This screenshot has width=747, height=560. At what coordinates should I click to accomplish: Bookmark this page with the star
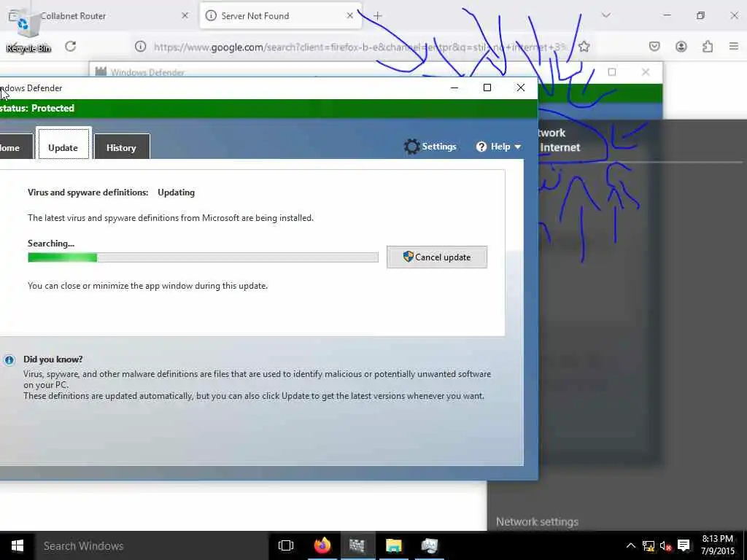tap(584, 47)
